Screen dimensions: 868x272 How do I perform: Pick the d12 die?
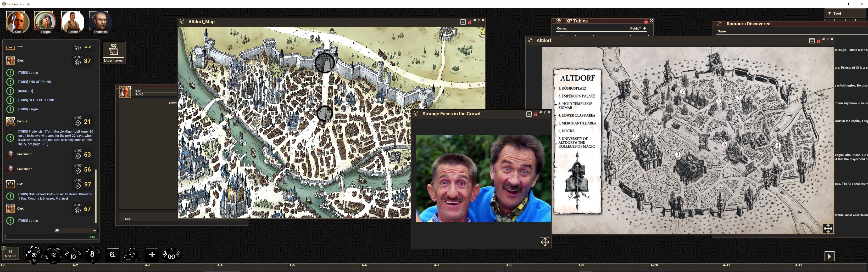tap(53, 254)
